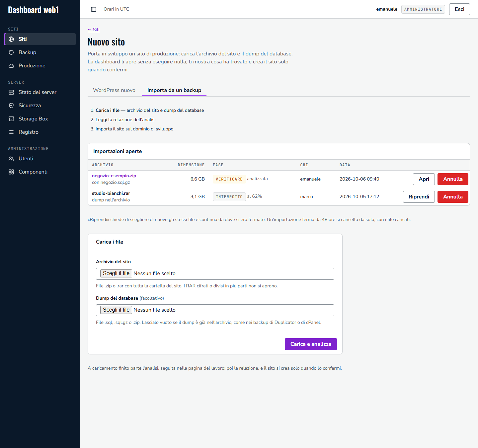Click the INTERROTTO status badge
478x448 pixels.
[229, 197]
